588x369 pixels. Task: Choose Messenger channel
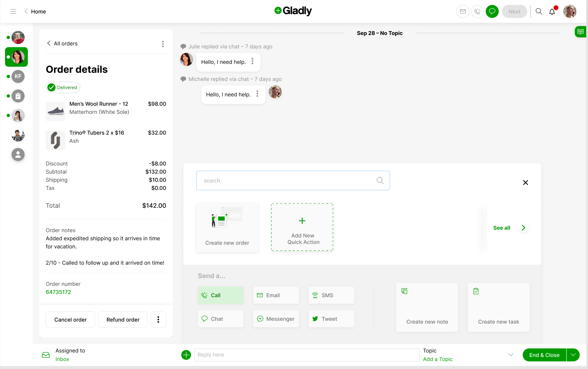[276, 319]
